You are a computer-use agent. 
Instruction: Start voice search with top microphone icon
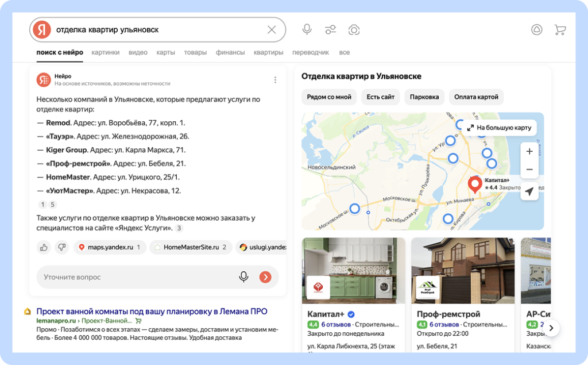pyautogui.click(x=307, y=29)
